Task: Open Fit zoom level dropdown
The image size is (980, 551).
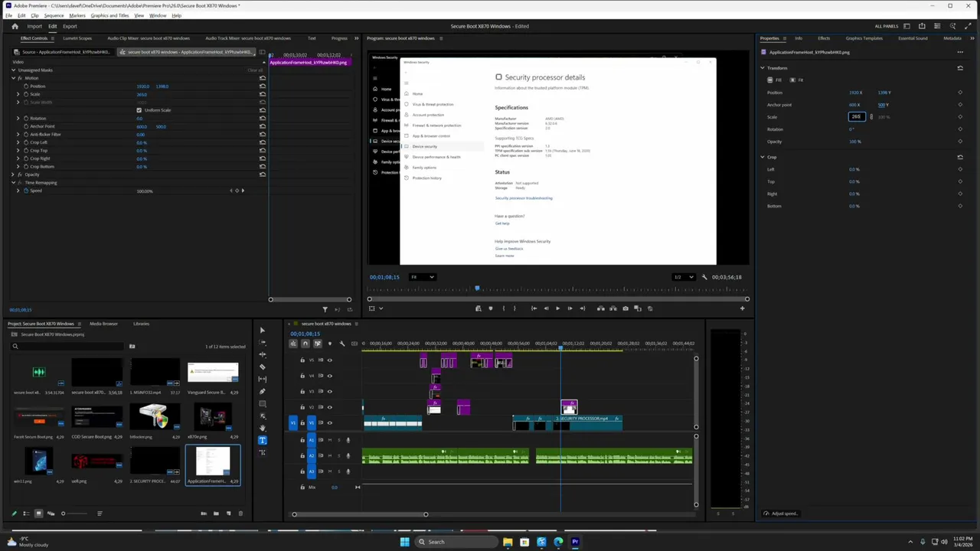Action: click(x=421, y=277)
